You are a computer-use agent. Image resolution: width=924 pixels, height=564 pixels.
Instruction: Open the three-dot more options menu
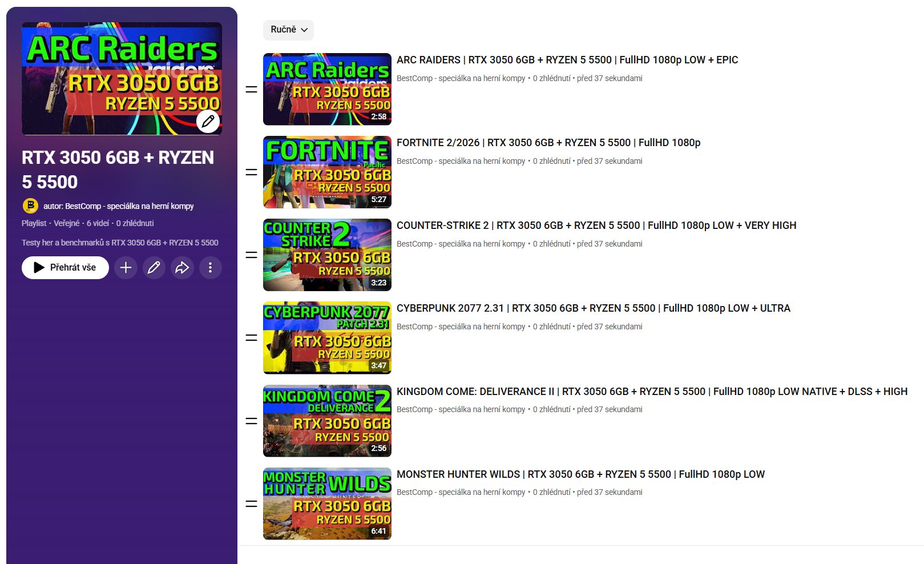[x=210, y=268]
